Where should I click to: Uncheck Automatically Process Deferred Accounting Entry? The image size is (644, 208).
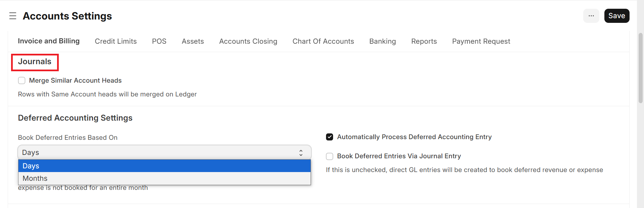coord(329,137)
